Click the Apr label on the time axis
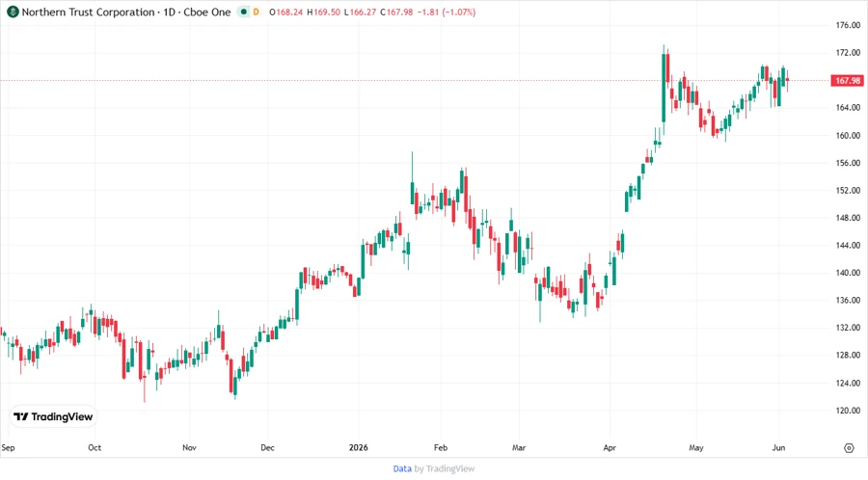 click(610, 448)
